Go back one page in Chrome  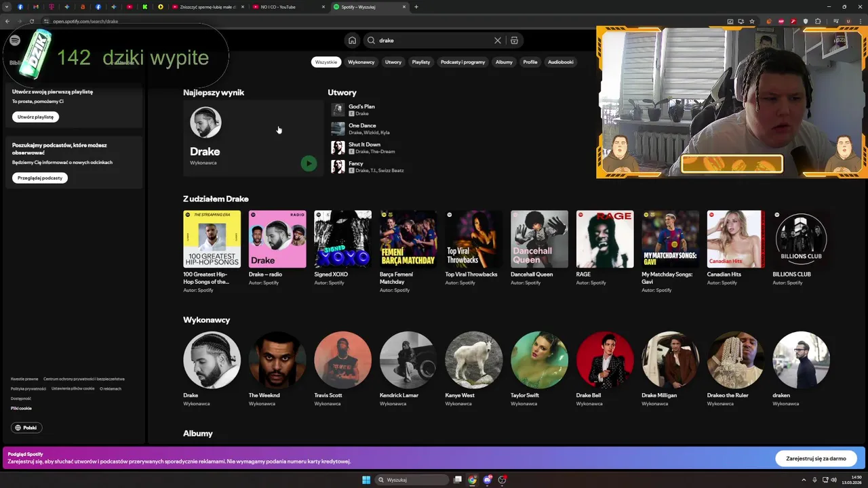click(x=7, y=21)
